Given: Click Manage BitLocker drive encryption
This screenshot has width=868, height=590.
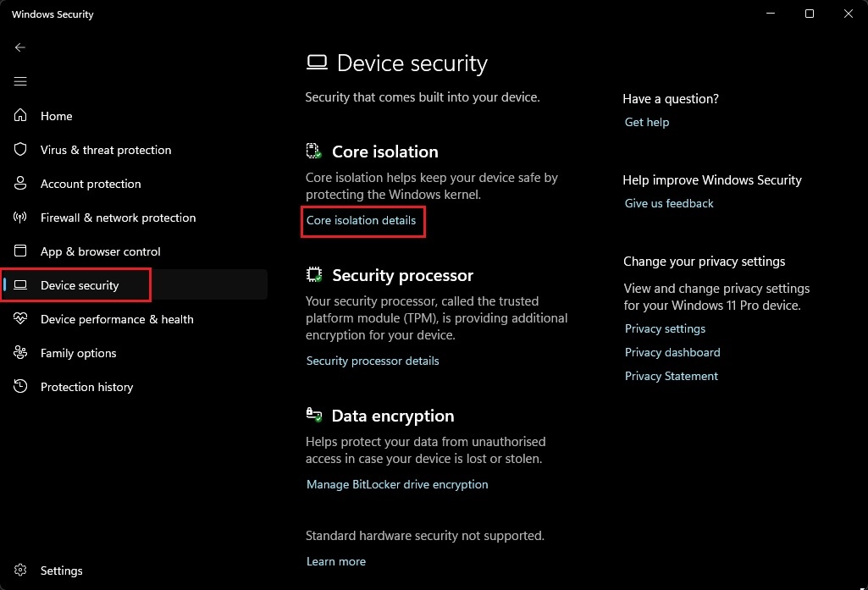Looking at the screenshot, I should pyautogui.click(x=397, y=484).
